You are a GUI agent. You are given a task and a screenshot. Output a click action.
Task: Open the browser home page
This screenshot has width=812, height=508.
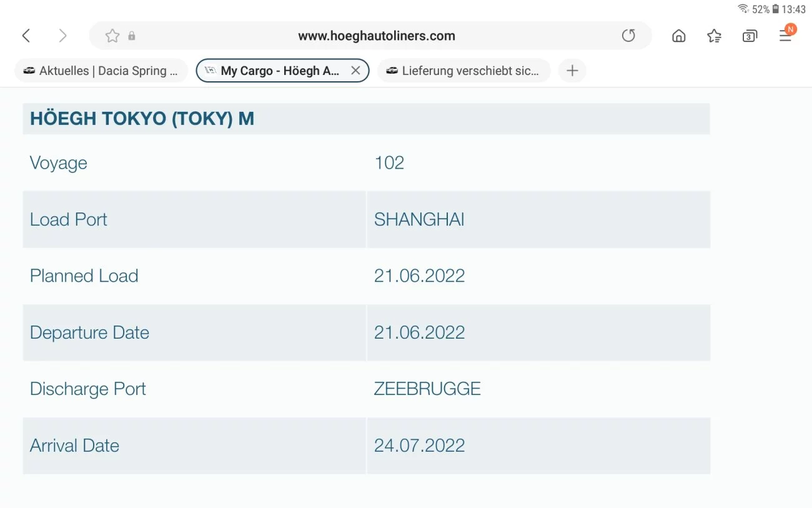(x=678, y=36)
